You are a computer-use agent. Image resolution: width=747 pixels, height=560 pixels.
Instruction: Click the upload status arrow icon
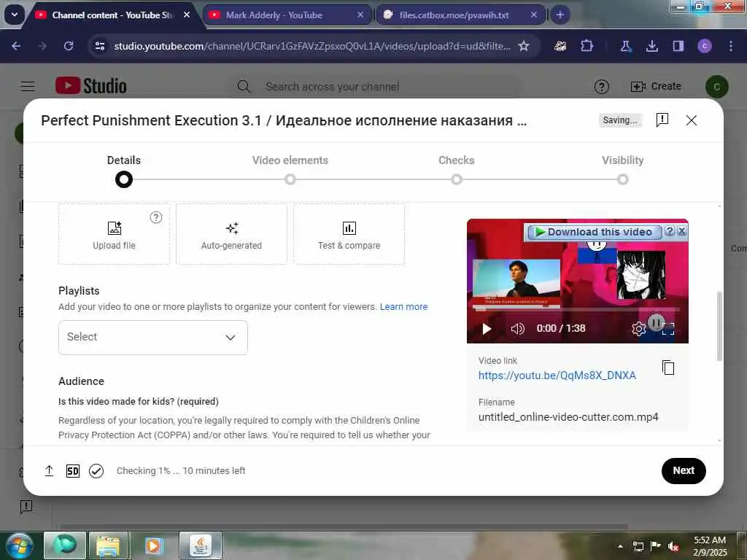pyautogui.click(x=49, y=471)
